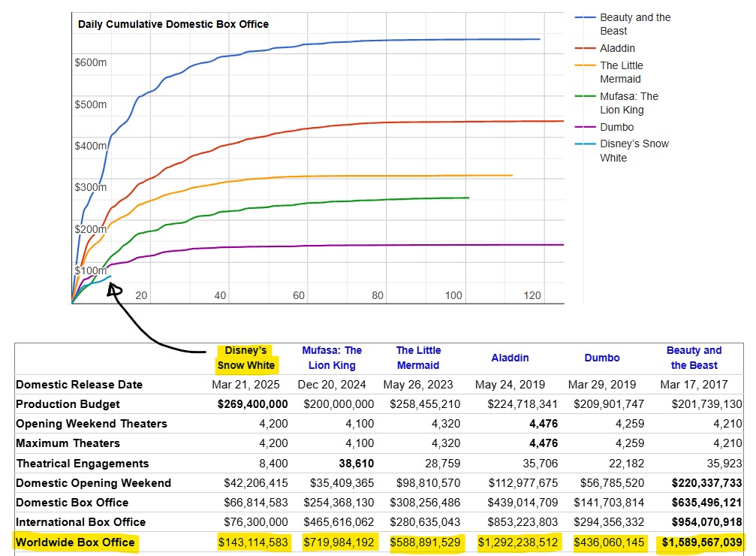This screenshot has width=756, height=556.
Task: Open Beauty and the Beast table header link
Action: 694,358
